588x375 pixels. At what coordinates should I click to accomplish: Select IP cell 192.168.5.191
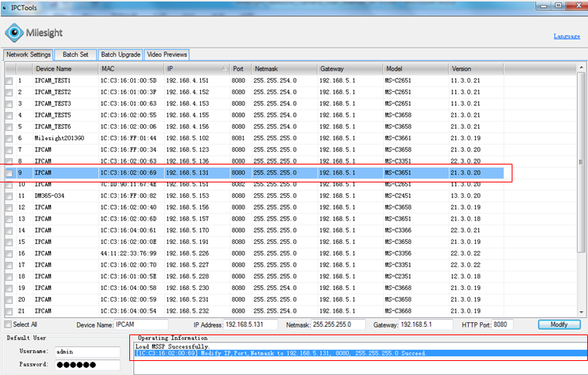(187, 242)
